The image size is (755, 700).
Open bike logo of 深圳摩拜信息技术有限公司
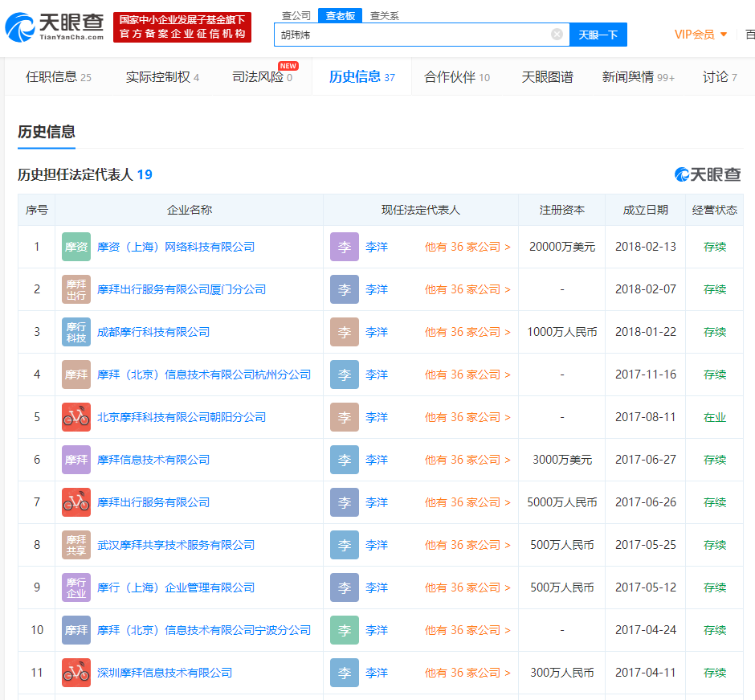click(x=76, y=673)
